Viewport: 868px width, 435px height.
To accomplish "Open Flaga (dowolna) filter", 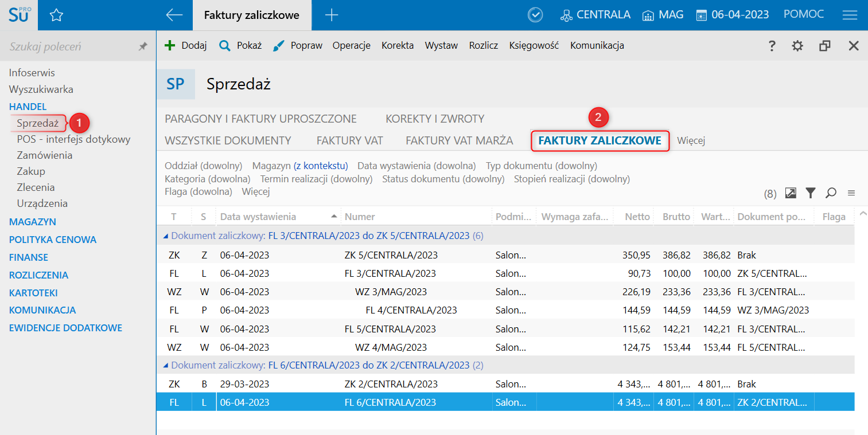I will click(198, 191).
